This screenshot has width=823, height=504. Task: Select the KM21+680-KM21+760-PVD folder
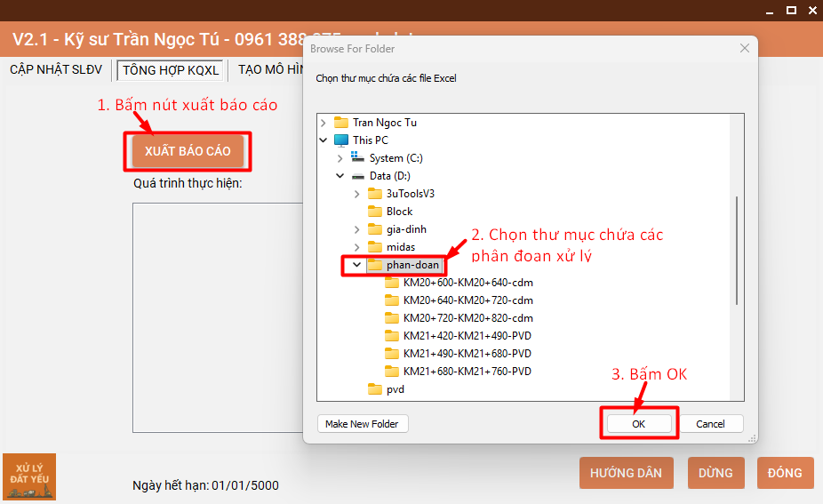tap(467, 372)
